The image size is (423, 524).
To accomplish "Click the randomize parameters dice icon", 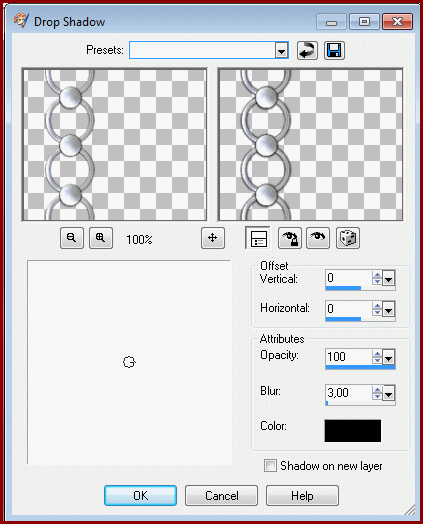I will point(347,238).
